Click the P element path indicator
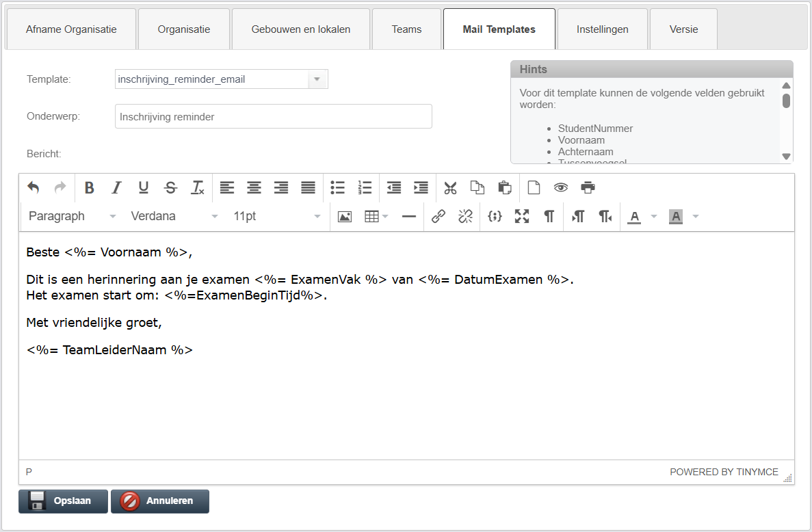Viewport: 812px width, 532px height. pyautogui.click(x=29, y=472)
